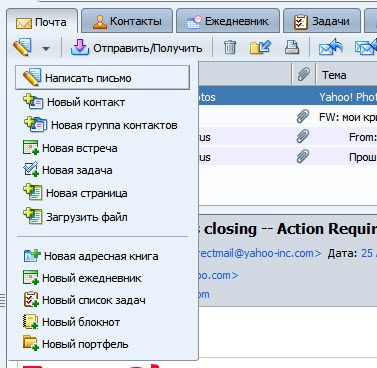Click paperclip icon on From: row
377x368 pixels.
pyautogui.click(x=303, y=137)
